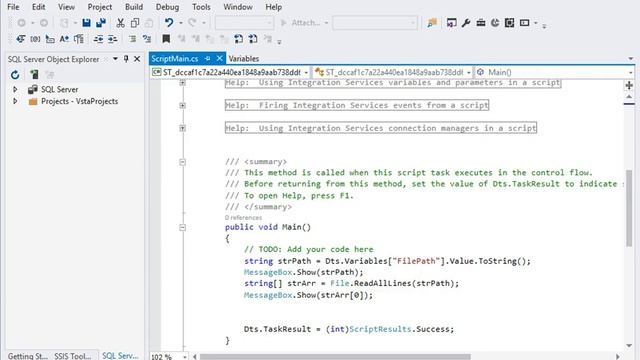Pin the ScriptMain.cs tab

pyautogui.click(x=207, y=59)
